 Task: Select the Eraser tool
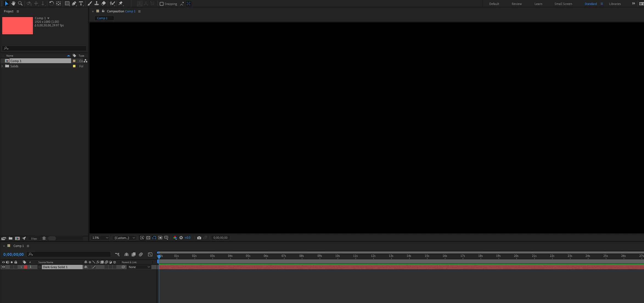(x=103, y=4)
